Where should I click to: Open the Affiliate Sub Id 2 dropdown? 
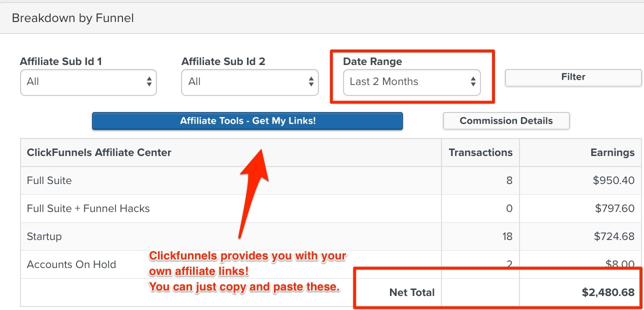tap(250, 82)
